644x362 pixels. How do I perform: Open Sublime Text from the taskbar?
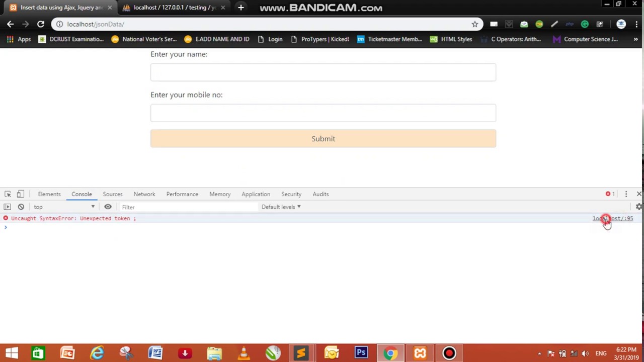[301, 353]
